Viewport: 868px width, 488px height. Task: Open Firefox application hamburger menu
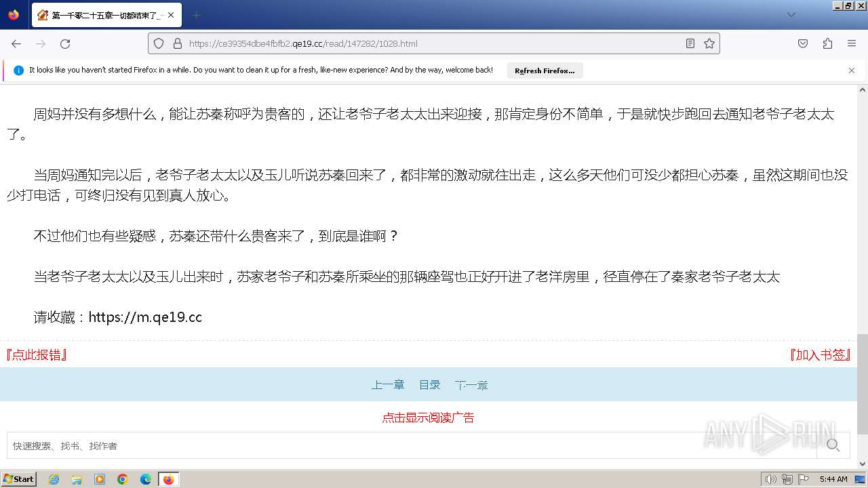852,43
